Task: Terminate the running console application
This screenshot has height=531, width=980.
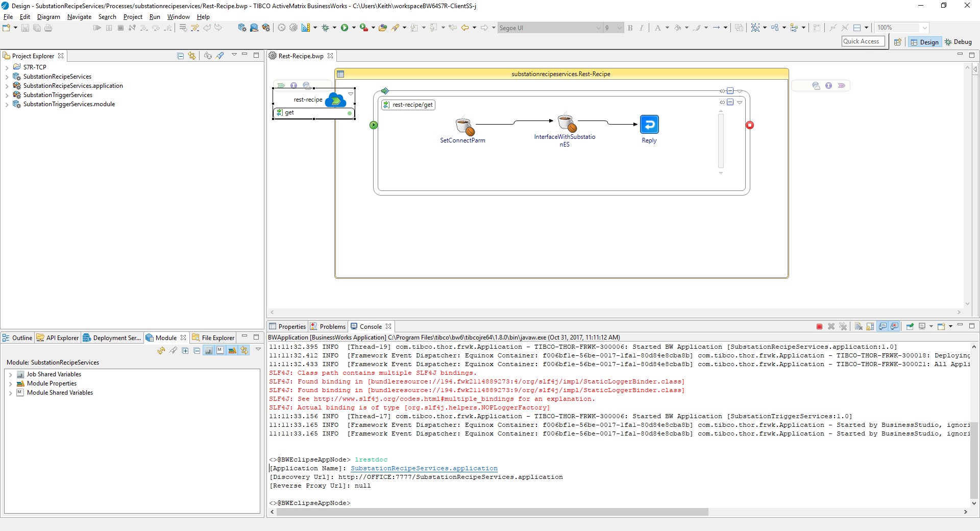Action: 819,327
